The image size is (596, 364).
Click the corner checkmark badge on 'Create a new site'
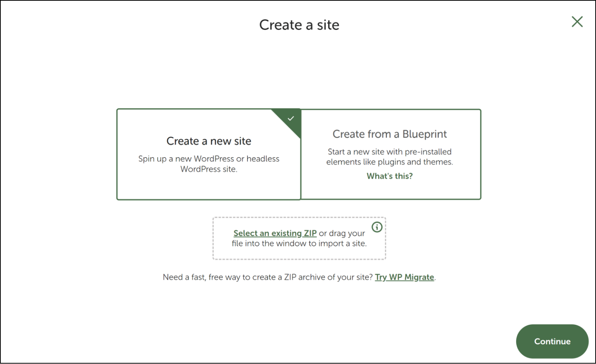pyautogui.click(x=291, y=118)
